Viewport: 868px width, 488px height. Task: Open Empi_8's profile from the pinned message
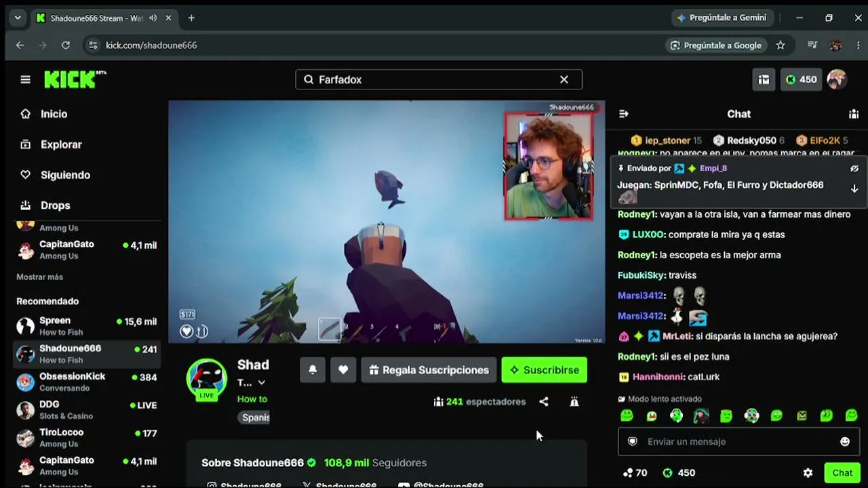[713, 168]
